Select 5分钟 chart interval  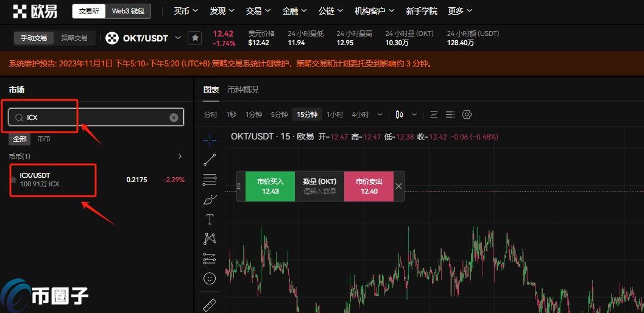(x=279, y=114)
